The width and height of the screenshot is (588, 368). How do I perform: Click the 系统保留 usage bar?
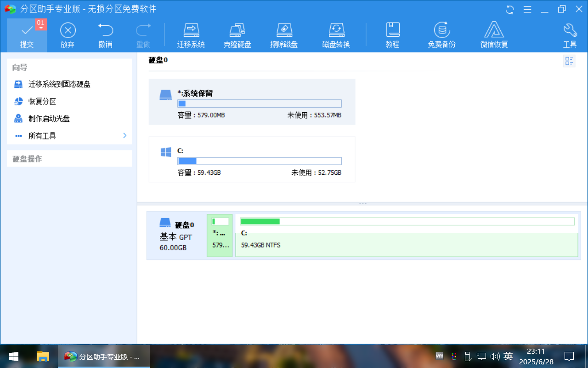(260, 103)
